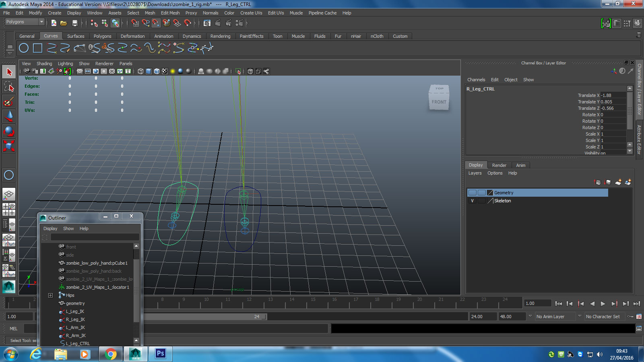
Task: Open the Create UVs menu
Action: point(251,13)
